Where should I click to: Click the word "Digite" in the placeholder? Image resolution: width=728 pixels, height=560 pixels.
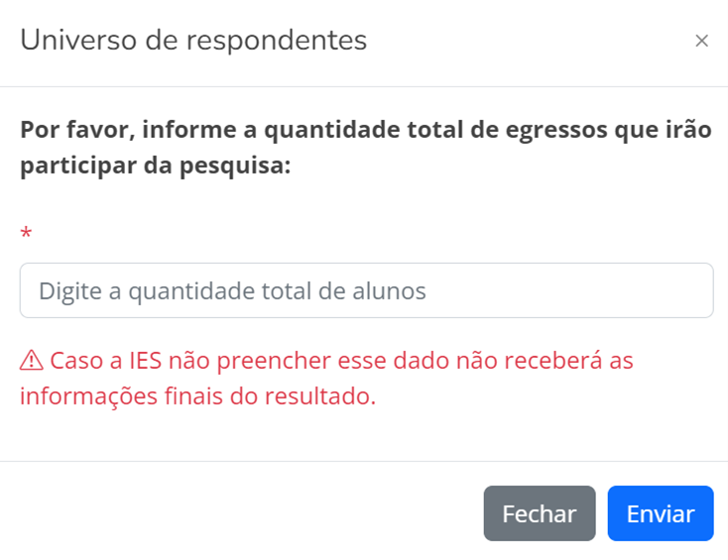[66, 291]
